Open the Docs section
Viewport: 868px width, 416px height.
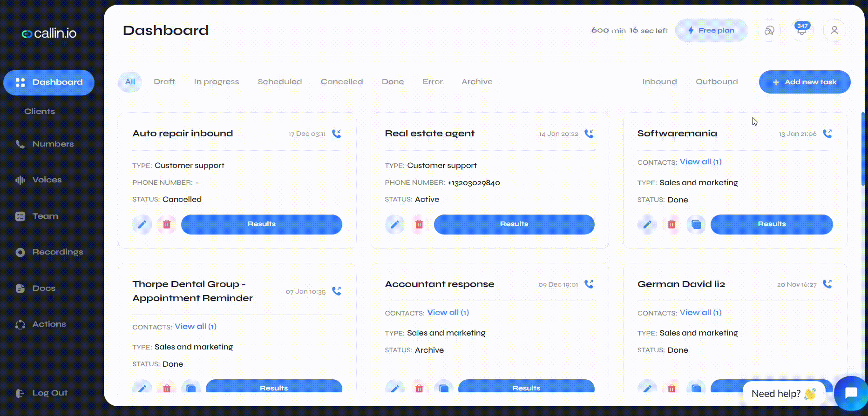coord(35,288)
